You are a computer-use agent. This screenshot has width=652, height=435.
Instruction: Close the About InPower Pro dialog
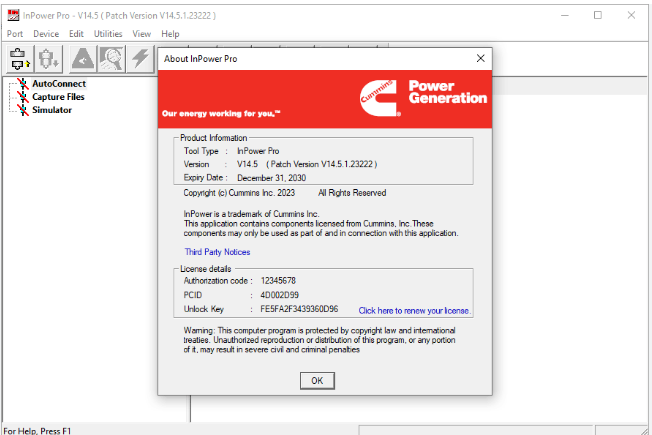[x=480, y=59]
